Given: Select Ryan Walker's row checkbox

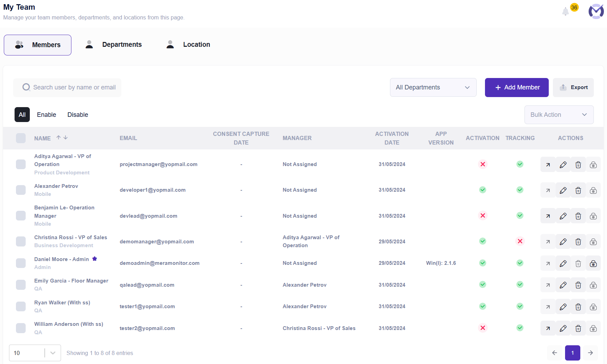Looking at the screenshot, I should tap(21, 306).
